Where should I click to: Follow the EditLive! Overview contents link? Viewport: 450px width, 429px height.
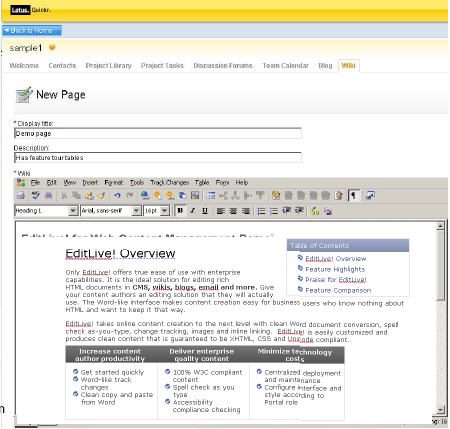point(336,259)
